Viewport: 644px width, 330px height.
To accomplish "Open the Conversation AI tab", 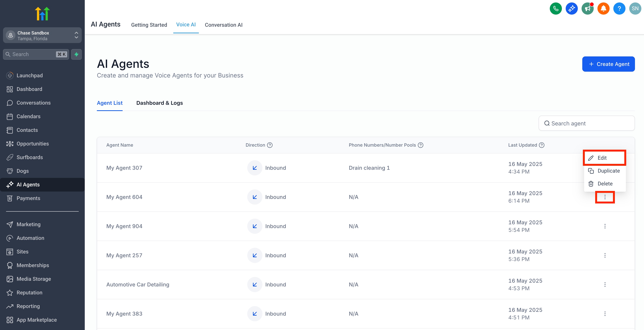I will click(x=223, y=25).
